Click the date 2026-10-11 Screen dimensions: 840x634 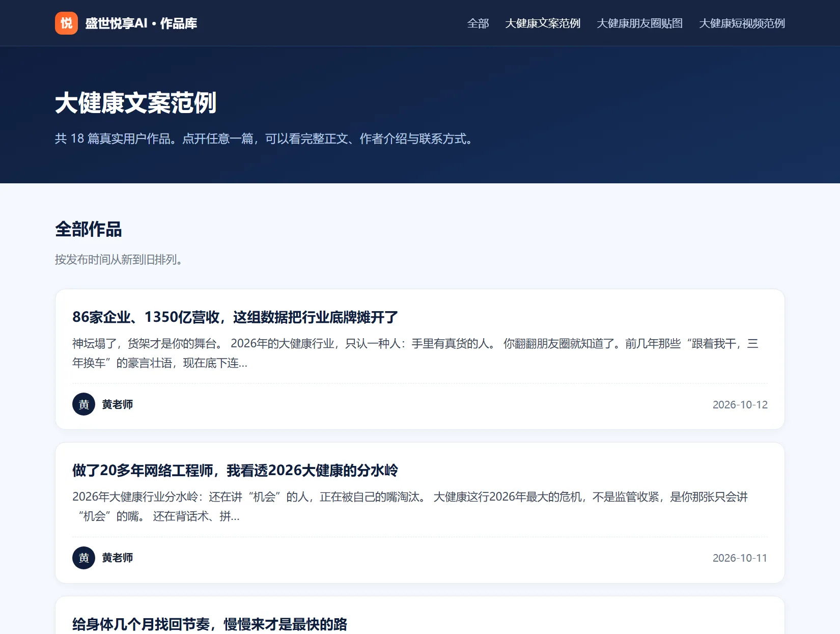(740, 558)
